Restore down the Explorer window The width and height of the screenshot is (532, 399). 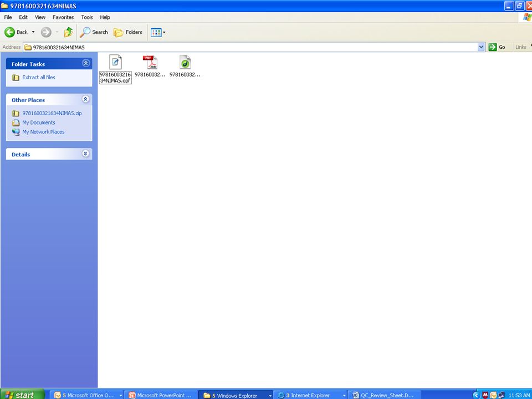(519, 6)
